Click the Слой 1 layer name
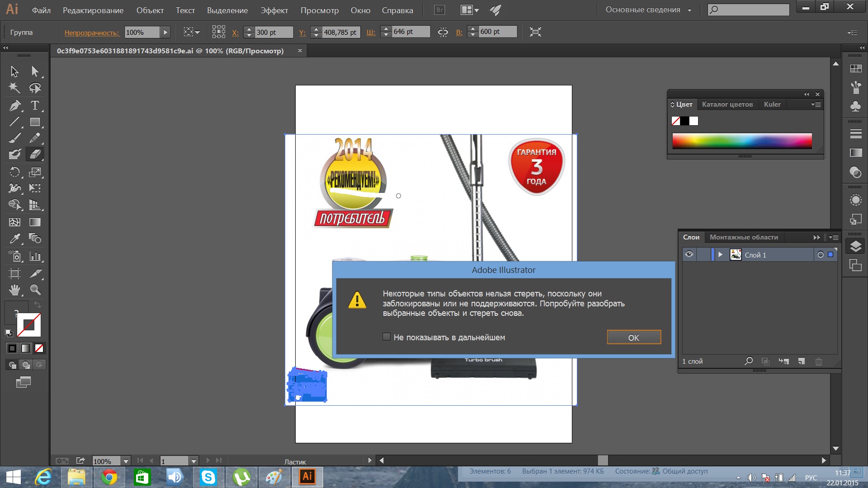The height and width of the screenshot is (488, 868). pos(756,254)
